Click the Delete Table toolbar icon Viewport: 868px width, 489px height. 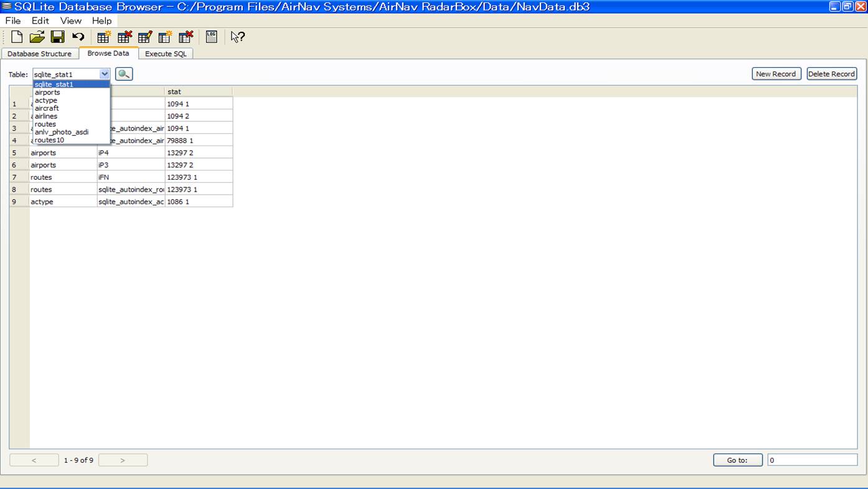pos(125,37)
